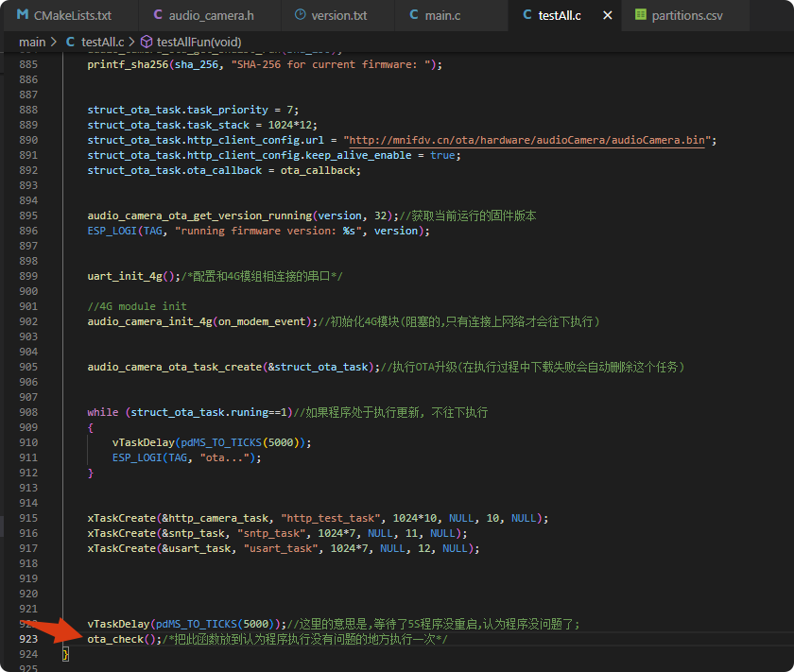The image size is (794, 672).
Task: Click opening brace of while block
Action: tap(90, 427)
